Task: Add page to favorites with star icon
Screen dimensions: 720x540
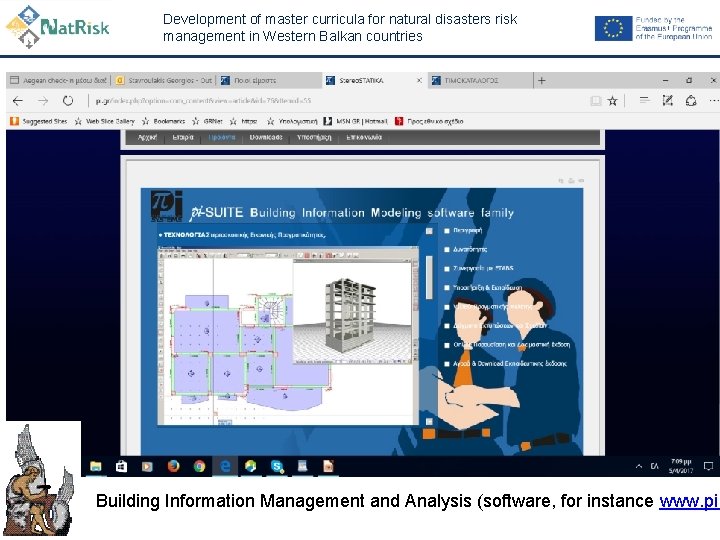Action: pos(613,101)
